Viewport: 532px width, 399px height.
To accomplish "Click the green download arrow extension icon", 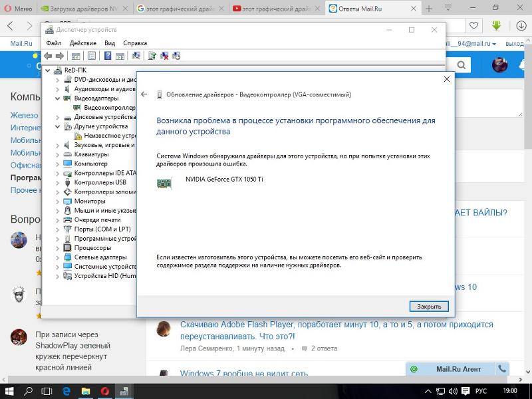I will point(496,26).
